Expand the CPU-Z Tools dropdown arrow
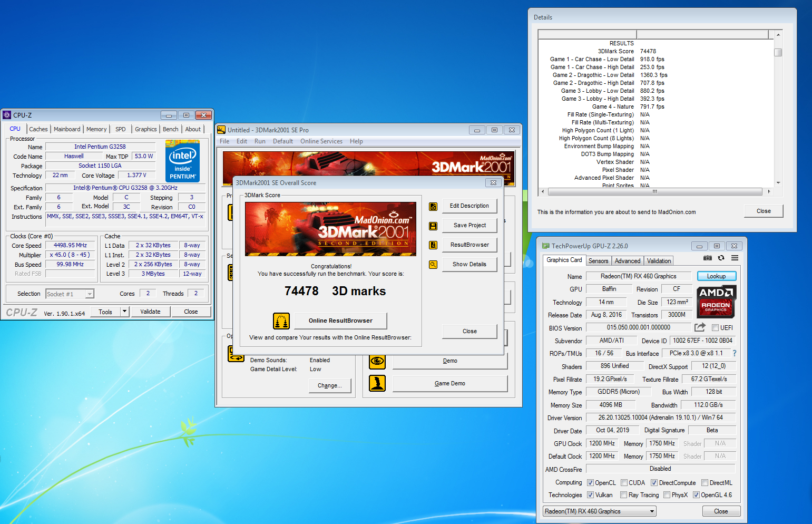Viewport: 812px width, 524px height. (125, 312)
